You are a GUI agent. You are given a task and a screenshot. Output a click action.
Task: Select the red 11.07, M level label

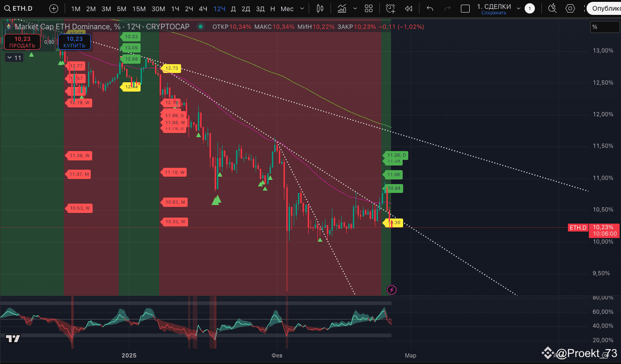tap(79, 174)
